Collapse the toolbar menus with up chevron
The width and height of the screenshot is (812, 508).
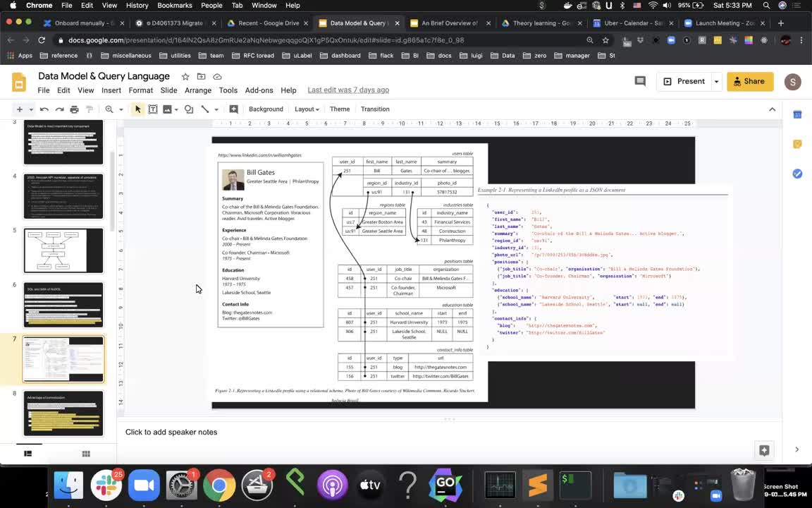(x=772, y=109)
